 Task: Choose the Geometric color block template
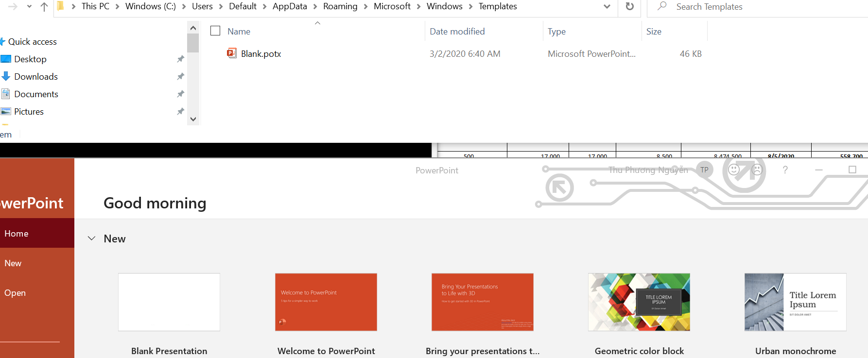coord(639,302)
